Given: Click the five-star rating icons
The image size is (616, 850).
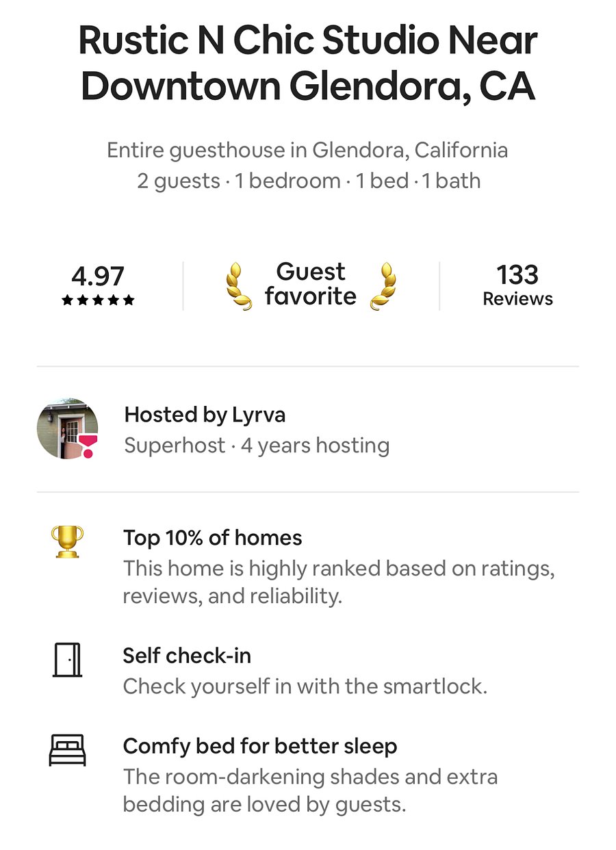Looking at the screenshot, I should 98,300.
